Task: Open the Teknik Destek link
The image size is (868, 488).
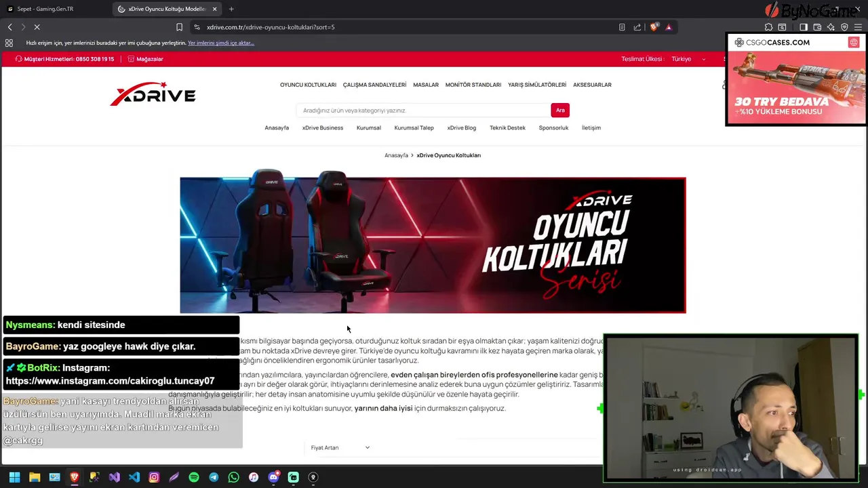Action: (507, 127)
